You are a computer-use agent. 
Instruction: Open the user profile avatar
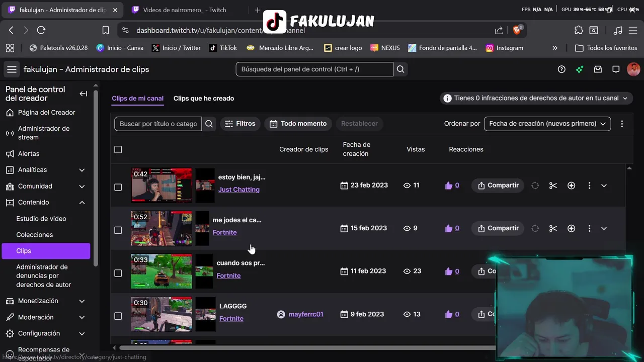633,69
